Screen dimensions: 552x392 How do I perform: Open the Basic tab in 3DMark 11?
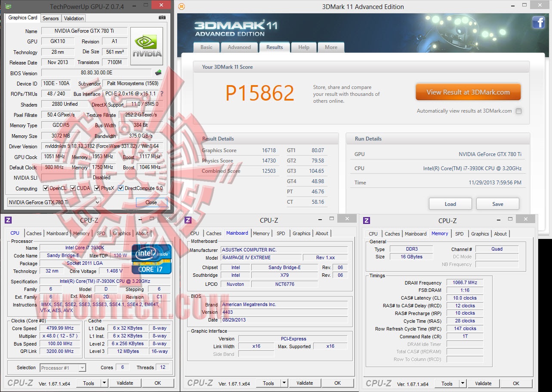[x=207, y=47]
